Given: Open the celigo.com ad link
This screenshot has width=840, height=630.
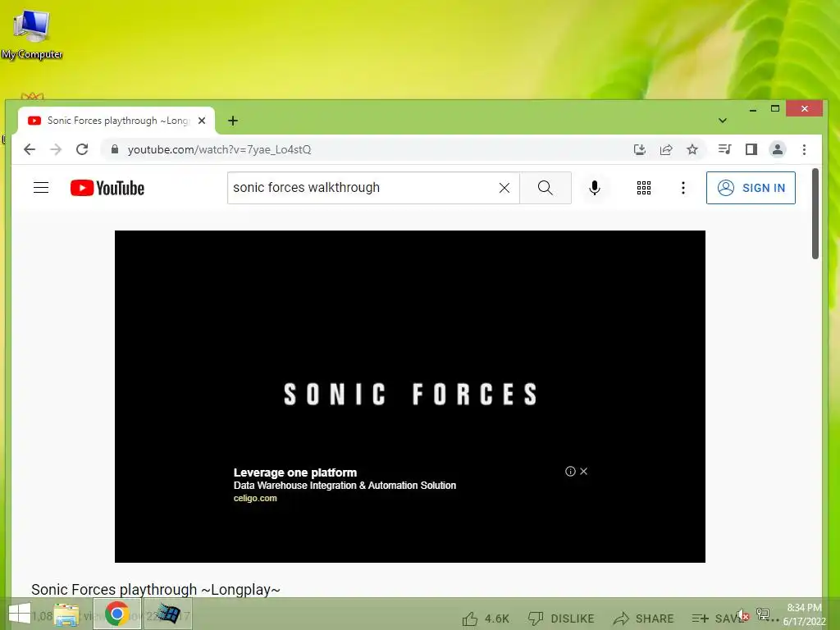Looking at the screenshot, I should click(x=255, y=498).
